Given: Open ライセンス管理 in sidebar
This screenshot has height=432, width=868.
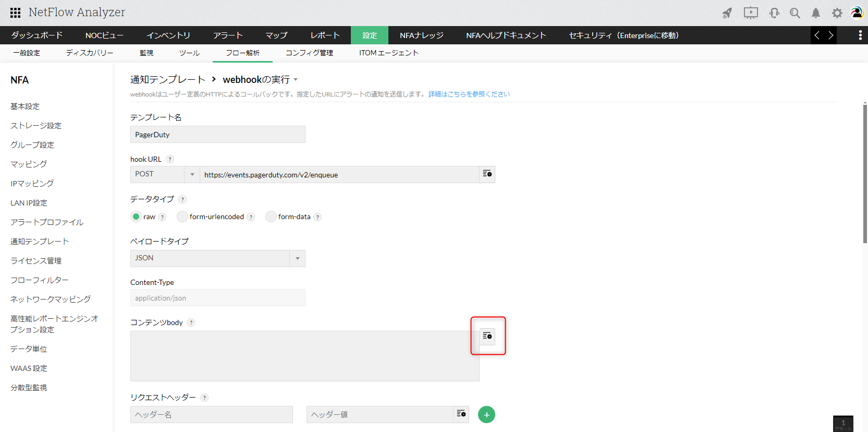Looking at the screenshot, I should (36, 261).
